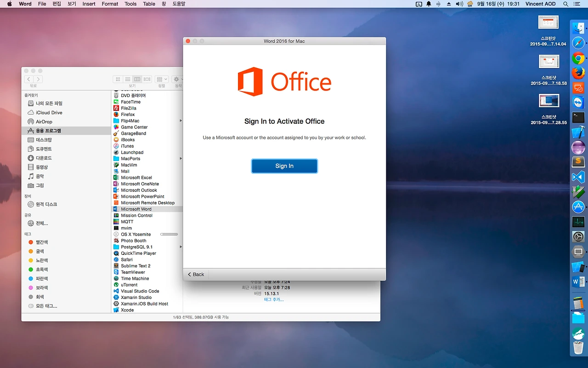Click the Sign In button
This screenshot has height=368, width=588.
284,166
